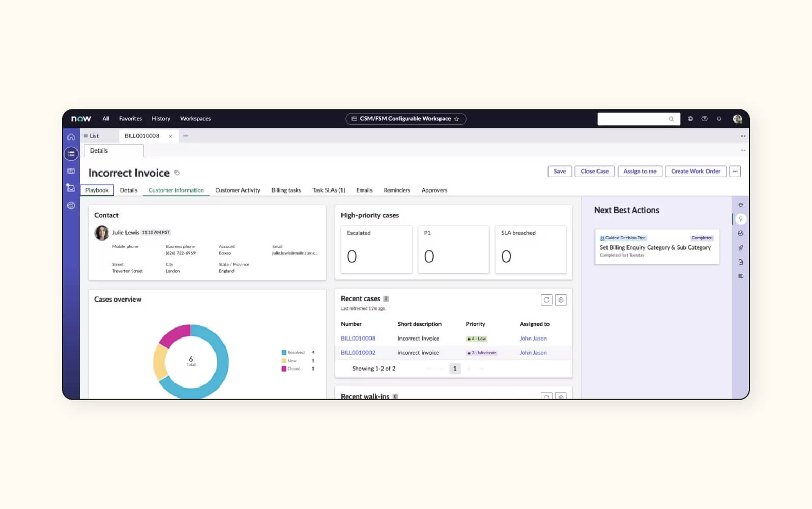Open the attachments paperclip icon
812x509 pixels.
tap(741, 247)
